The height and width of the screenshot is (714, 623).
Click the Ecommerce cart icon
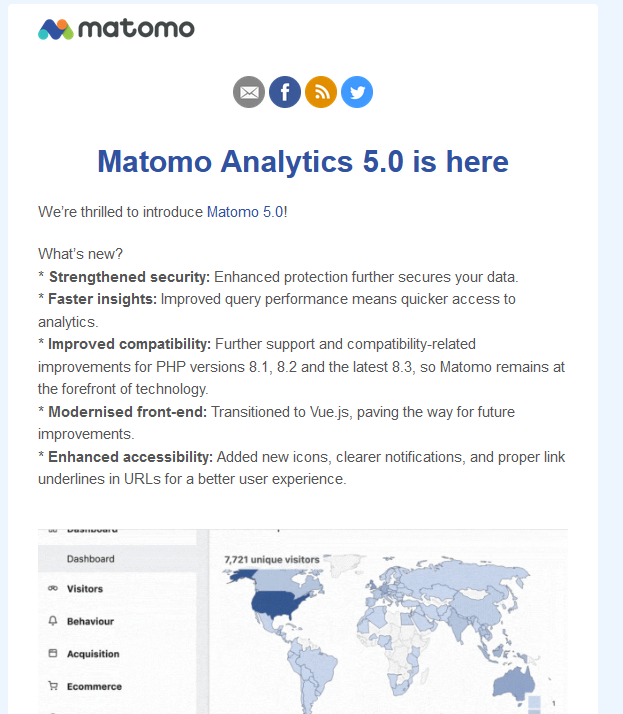tap(52, 686)
